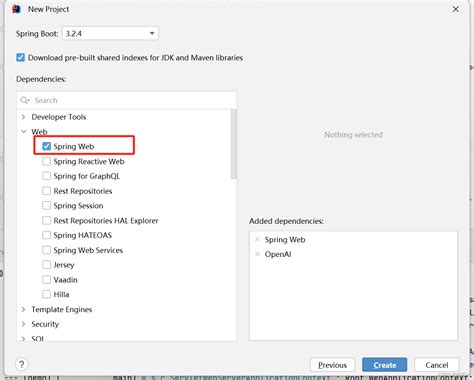
Task: Click the dependencies Search field
Action: click(127, 100)
